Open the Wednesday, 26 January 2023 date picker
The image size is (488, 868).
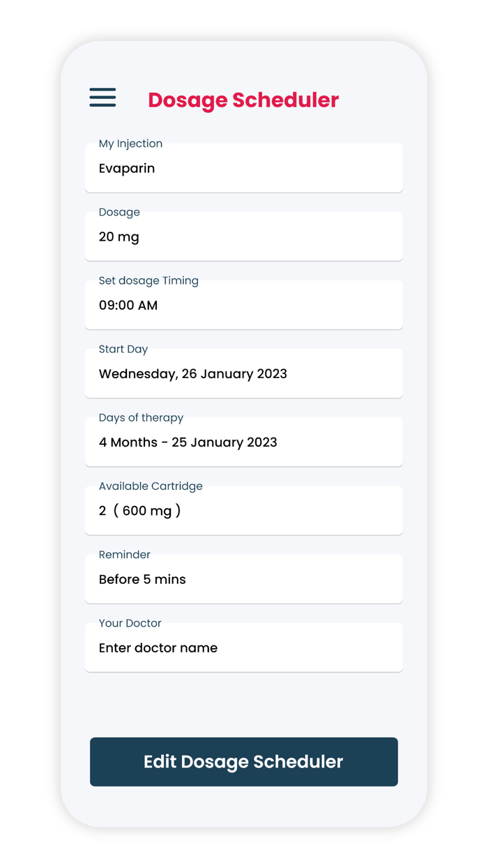tap(243, 374)
